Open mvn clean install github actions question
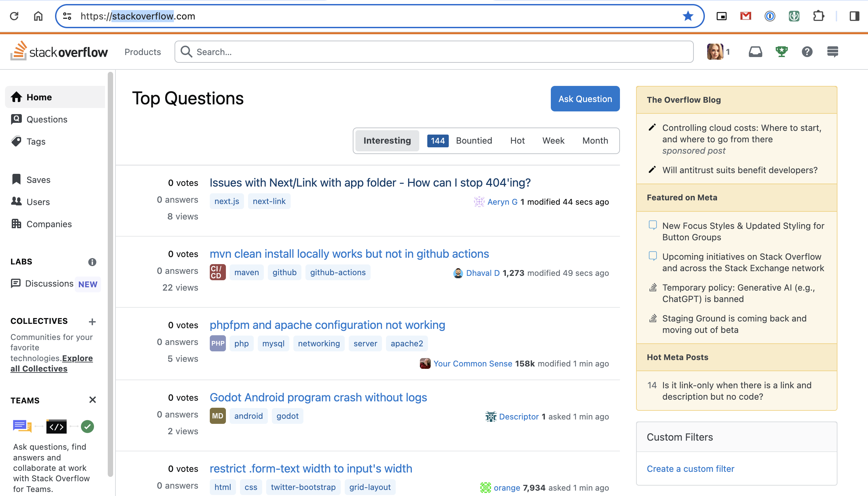Image resolution: width=868 pixels, height=496 pixels. click(349, 254)
